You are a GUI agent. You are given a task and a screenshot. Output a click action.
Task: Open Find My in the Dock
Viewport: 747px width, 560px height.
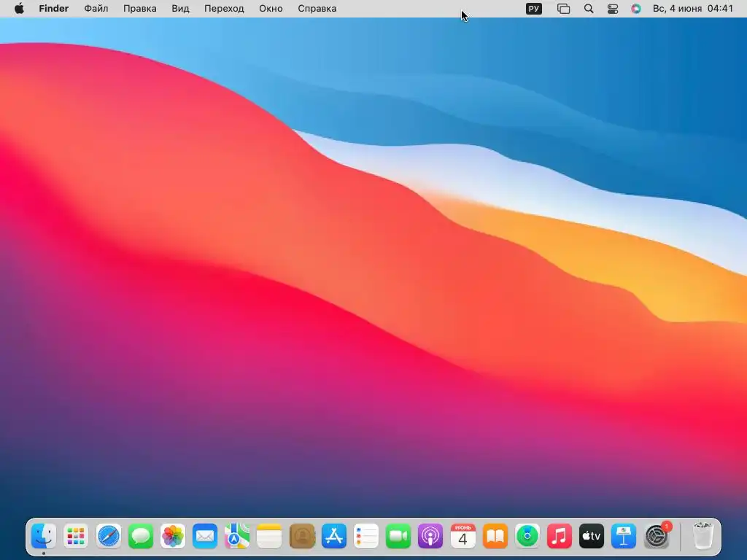pyautogui.click(x=527, y=536)
